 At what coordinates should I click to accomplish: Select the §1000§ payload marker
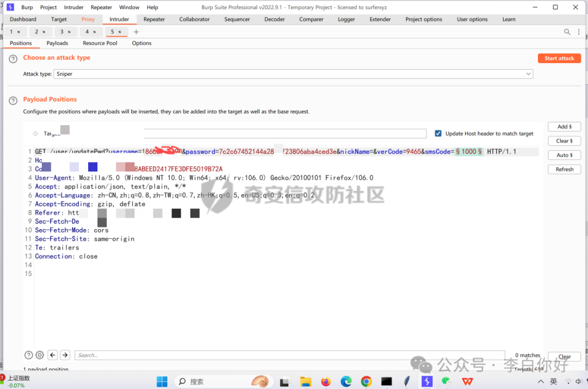point(469,151)
